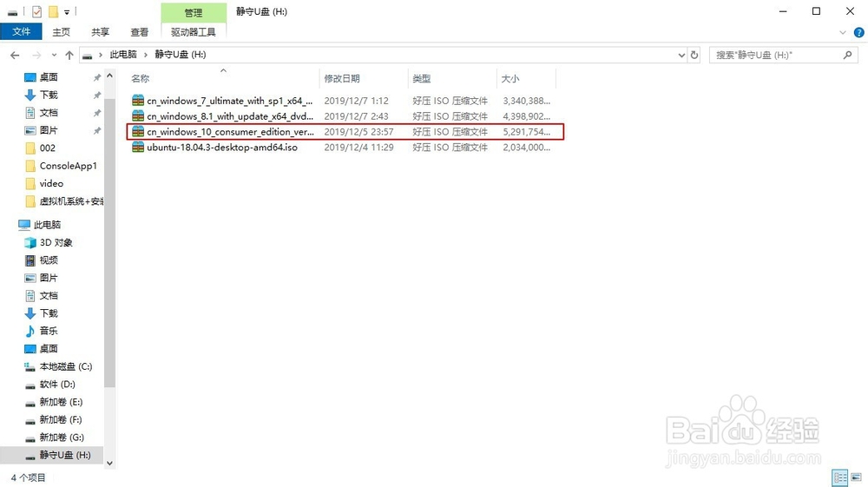Click the 3,340,388 size cell
The image size is (868, 487).
point(527,101)
